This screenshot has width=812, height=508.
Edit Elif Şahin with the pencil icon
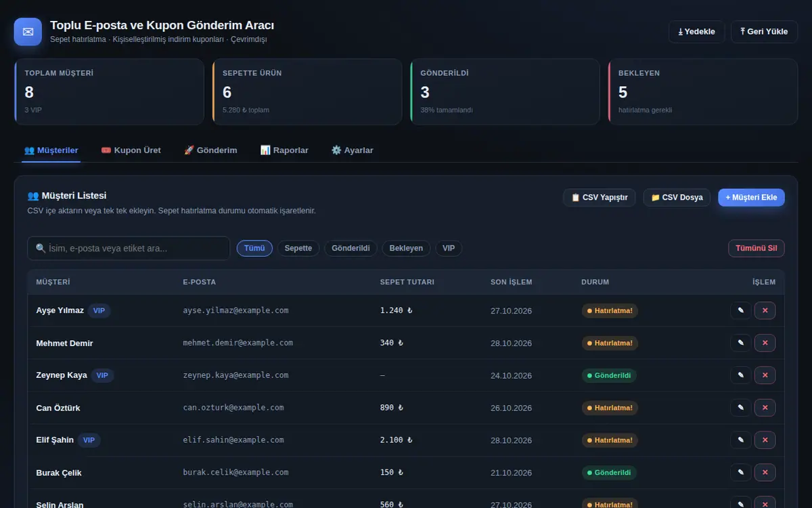740,440
